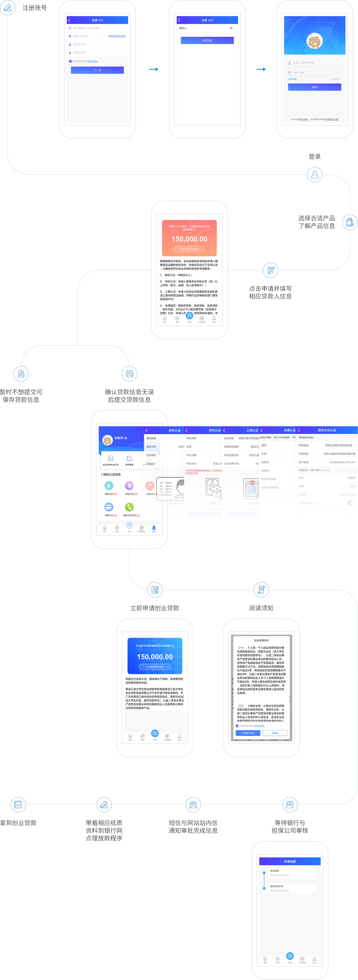
Task: Select 申请 tab on the 申请进度 screen
Action: 290,957
